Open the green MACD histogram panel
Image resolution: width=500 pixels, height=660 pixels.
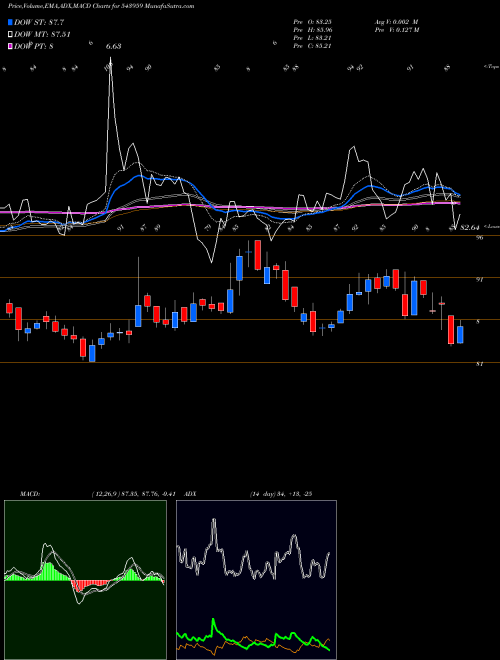point(85,580)
